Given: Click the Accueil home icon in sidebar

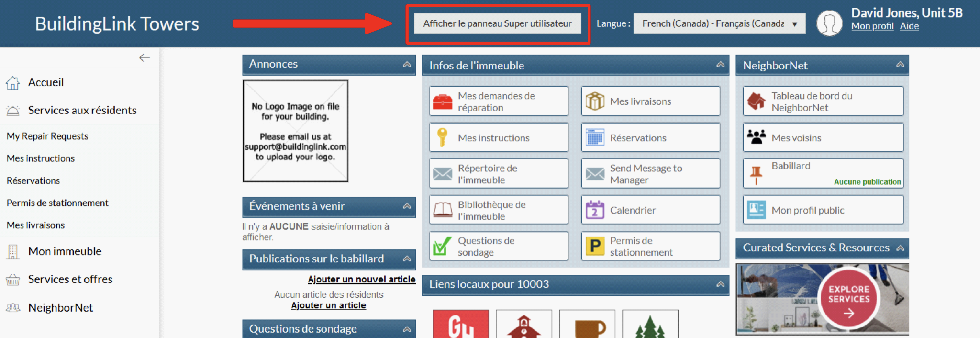Looking at the screenshot, I should [x=13, y=83].
